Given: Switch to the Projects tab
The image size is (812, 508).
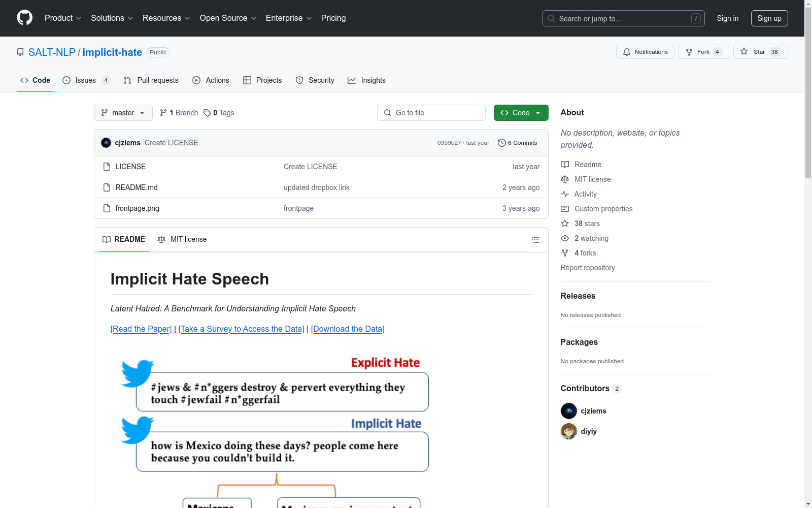Looking at the screenshot, I should click(x=262, y=80).
